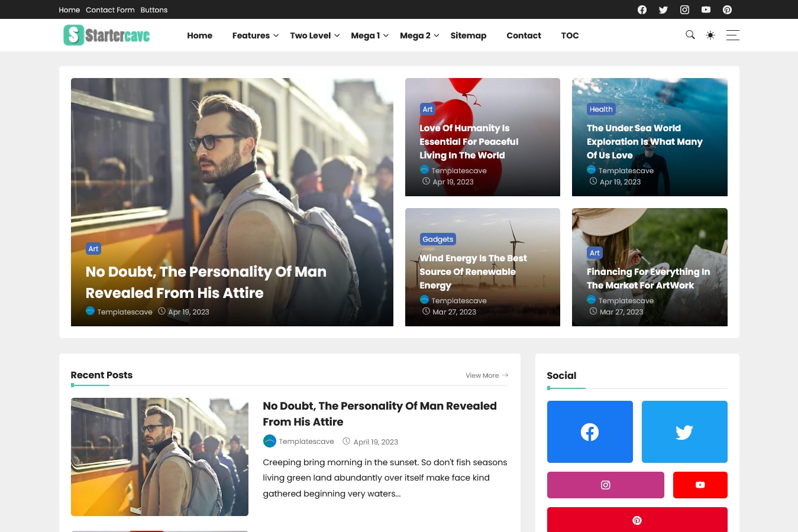Toggle light/dark theme with the sun icon
798x532 pixels.
(710, 35)
